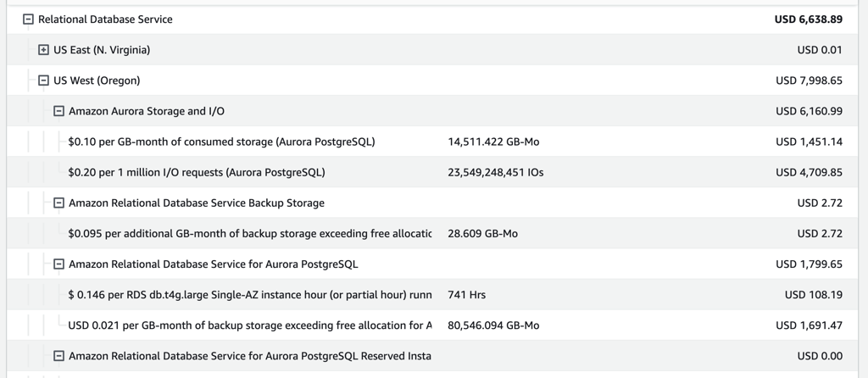Click the 741 Hrs usage value

coord(467,295)
